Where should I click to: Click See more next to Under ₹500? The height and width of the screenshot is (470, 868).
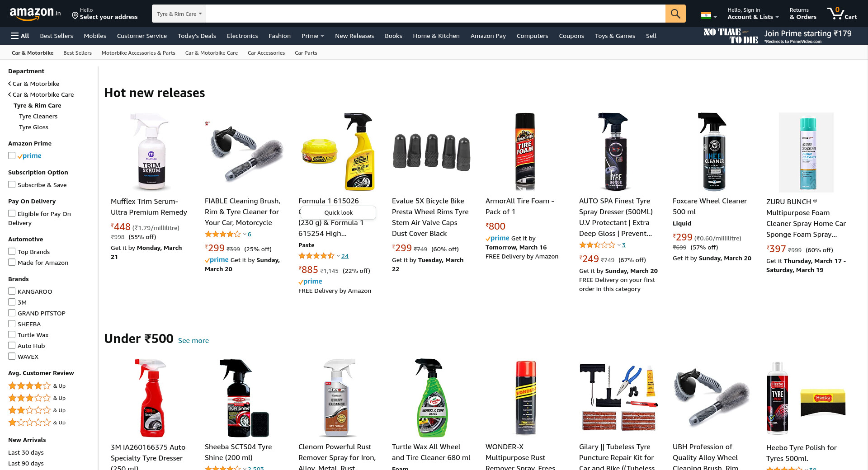[x=193, y=340]
